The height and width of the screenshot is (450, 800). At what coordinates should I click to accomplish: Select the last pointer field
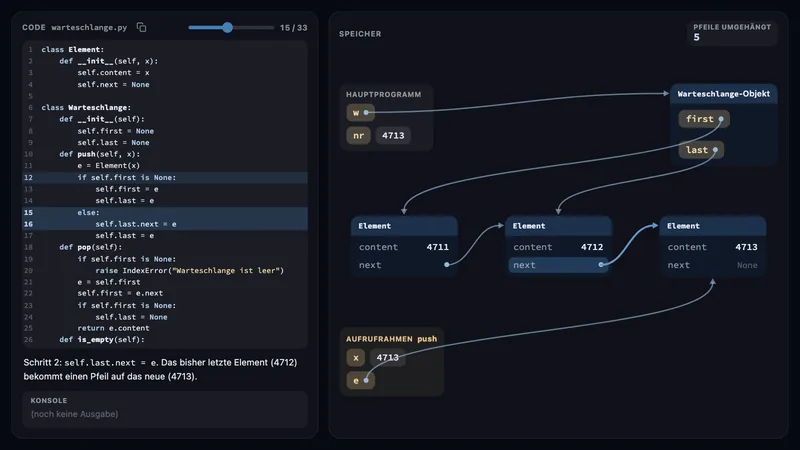tap(701, 149)
